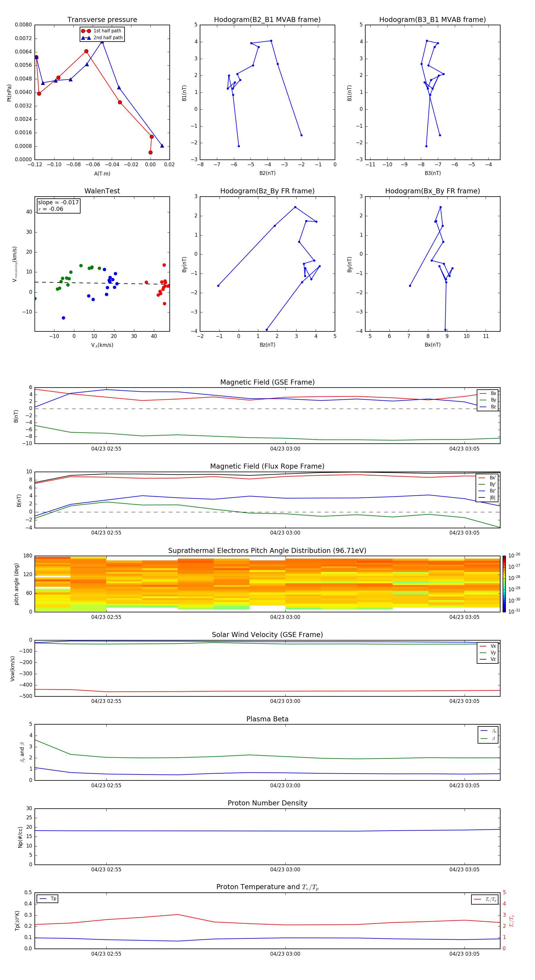Click the 'WalenTest' plot title
Viewport: 535px width, 980px height.
pyautogui.click(x=102, y=191)
